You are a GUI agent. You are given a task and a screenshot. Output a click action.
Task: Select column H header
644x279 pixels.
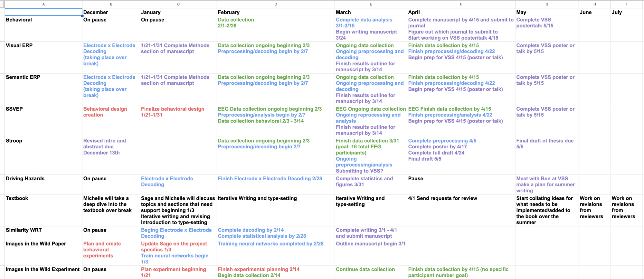594,4
